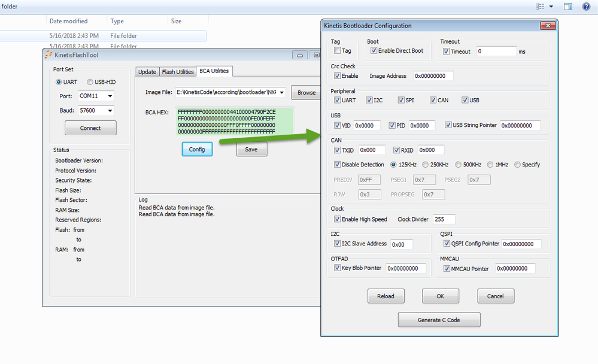Viewport: 598px width, 364px height.
Task: Select the UART radio button in Port Set
Action: [59, 82]
